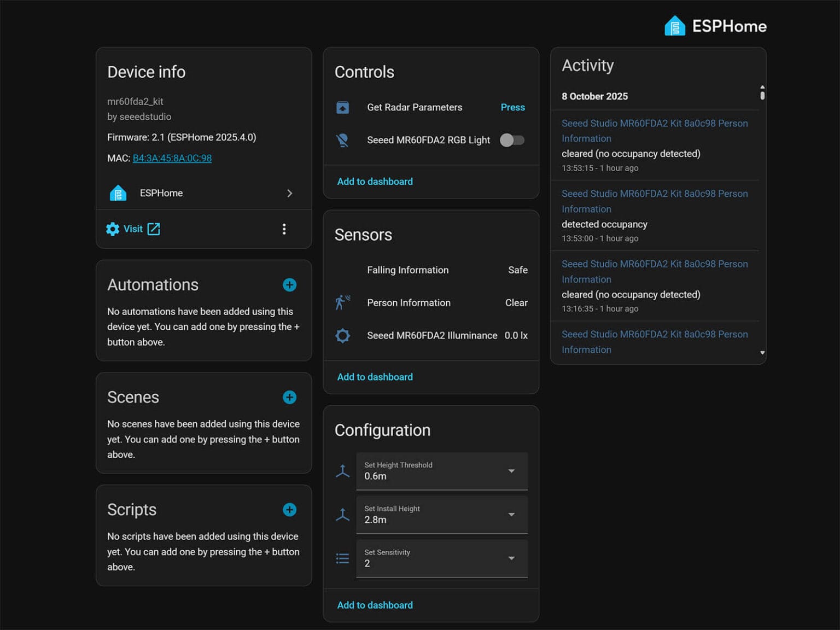
Task: Click the Person Information motion icon
Action: click(342, 302)
